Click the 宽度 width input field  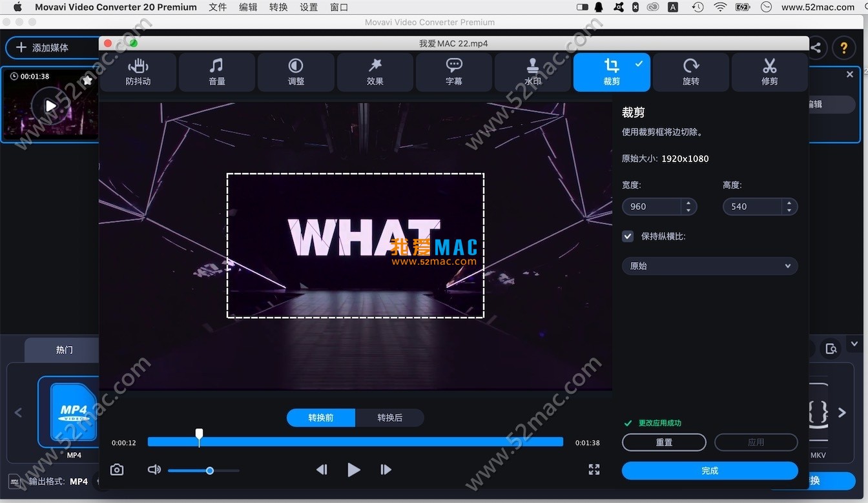tap(651, 207)
